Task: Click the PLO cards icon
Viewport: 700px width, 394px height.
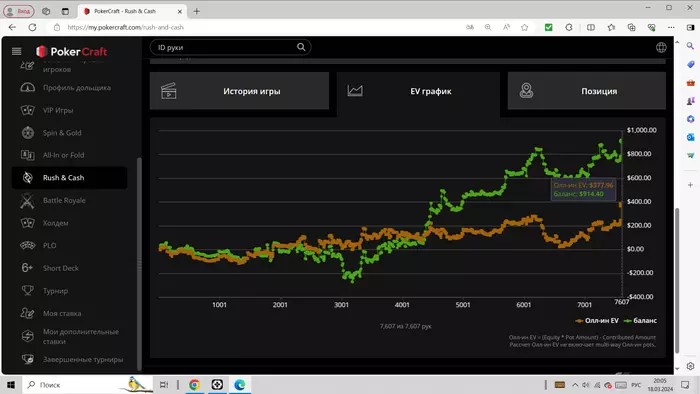Action: pos(27,245)
